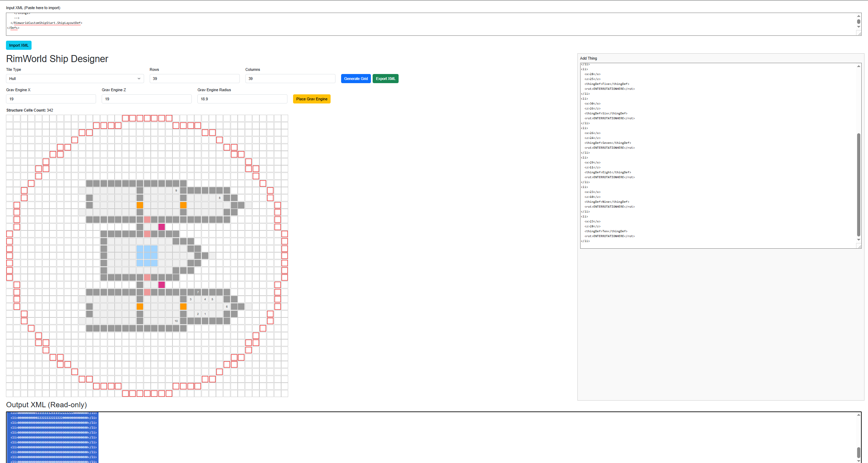
Task: Click the line '<thingDef>Eight</thingDef>' in Add Thing
Action: coord(608,172)
